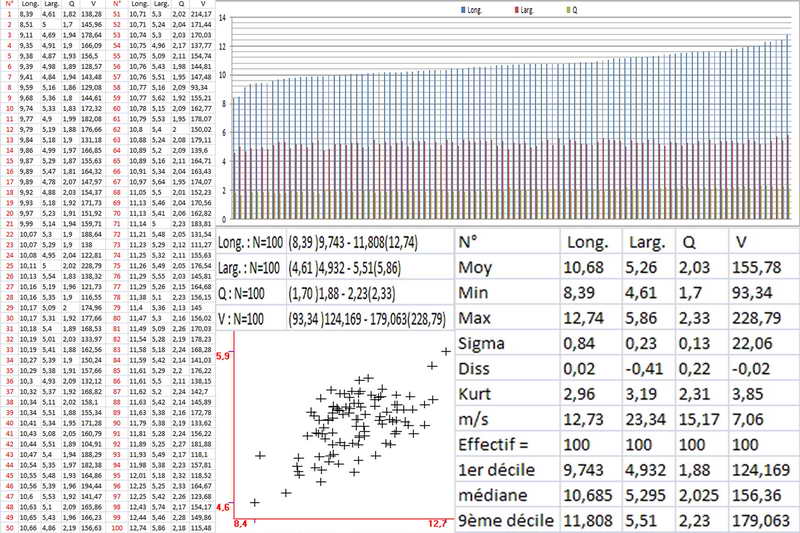The height and width of the screenshot is (533, 800).
Task: Click the scatter plot axis label '12,7'
Action: (x=438, y=524)
